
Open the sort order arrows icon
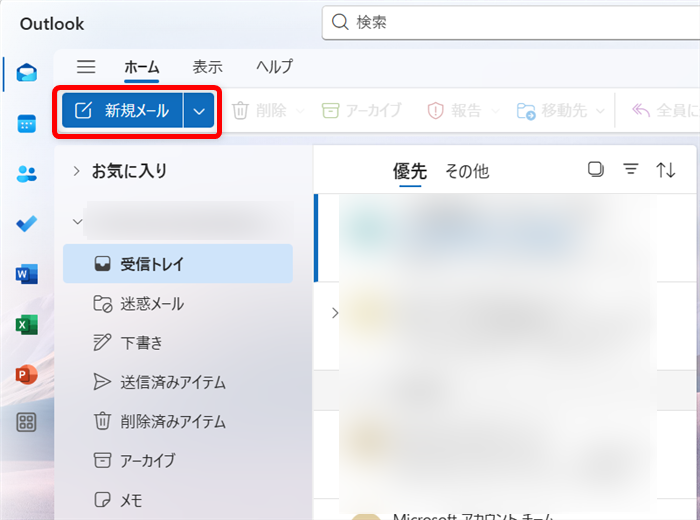[x=665, y=170]
